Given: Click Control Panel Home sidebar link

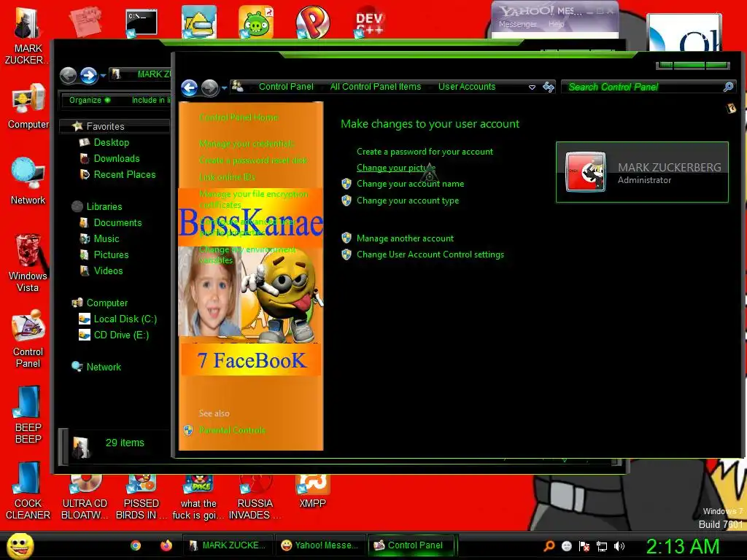Looking at the screenshot, I should (x=239, y=117).
